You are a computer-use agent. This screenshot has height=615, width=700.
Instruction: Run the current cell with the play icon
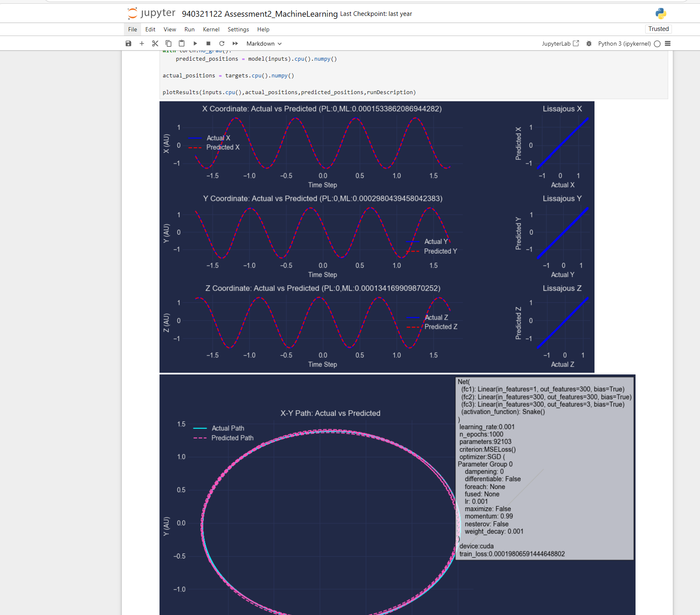point(195,43)
